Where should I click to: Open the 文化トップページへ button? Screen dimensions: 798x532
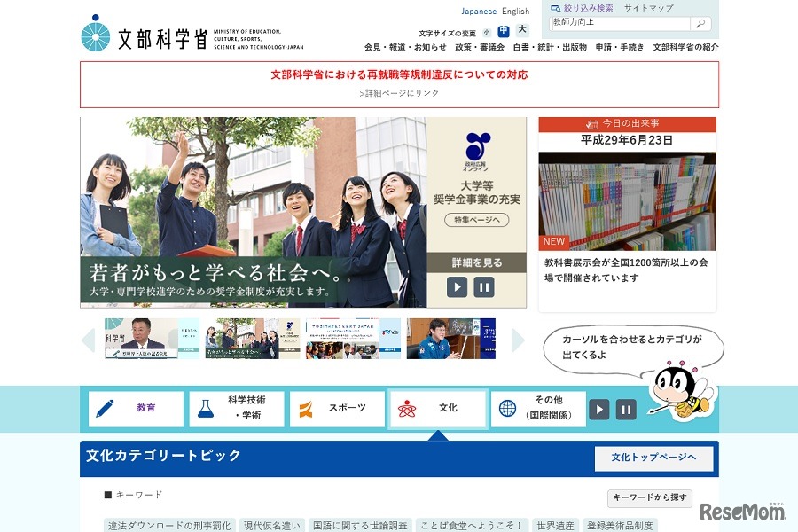(655, 458)
